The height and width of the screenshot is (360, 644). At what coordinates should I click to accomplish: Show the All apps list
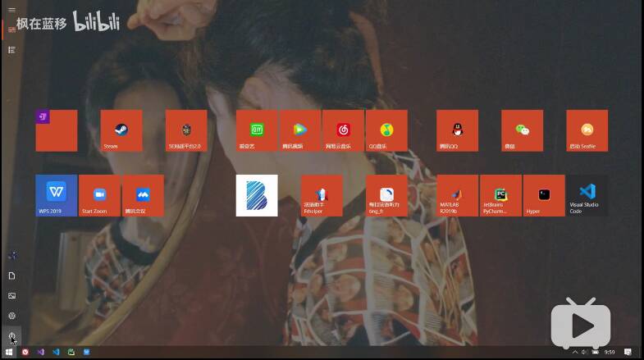pos(11,50)
